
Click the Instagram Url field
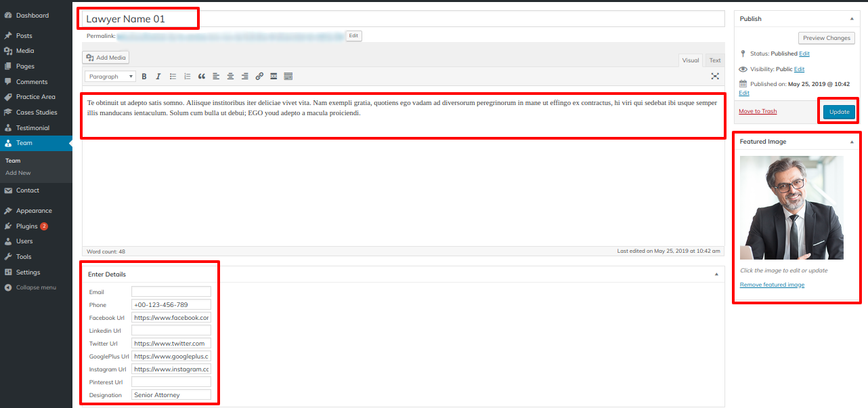pyautogui.click(x=171, y=369)
